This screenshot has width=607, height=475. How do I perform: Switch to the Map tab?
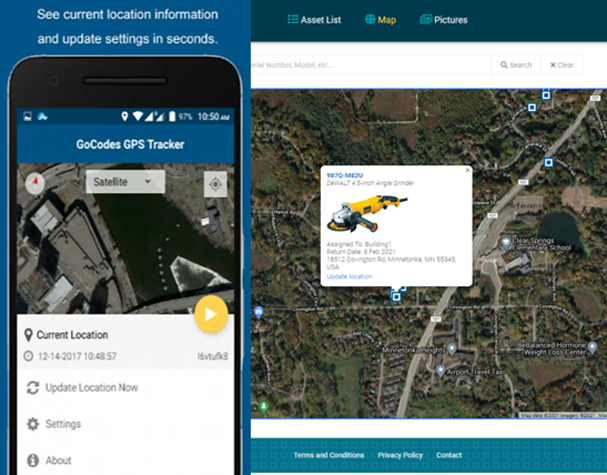(x=381, y=20)
